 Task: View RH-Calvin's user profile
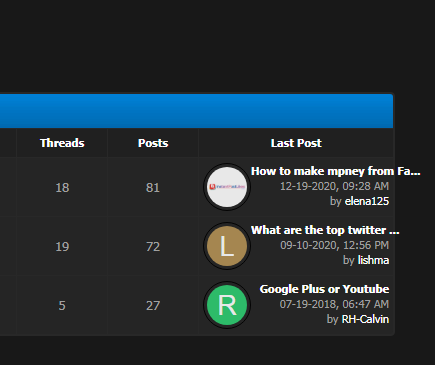(x=365, y=319)
